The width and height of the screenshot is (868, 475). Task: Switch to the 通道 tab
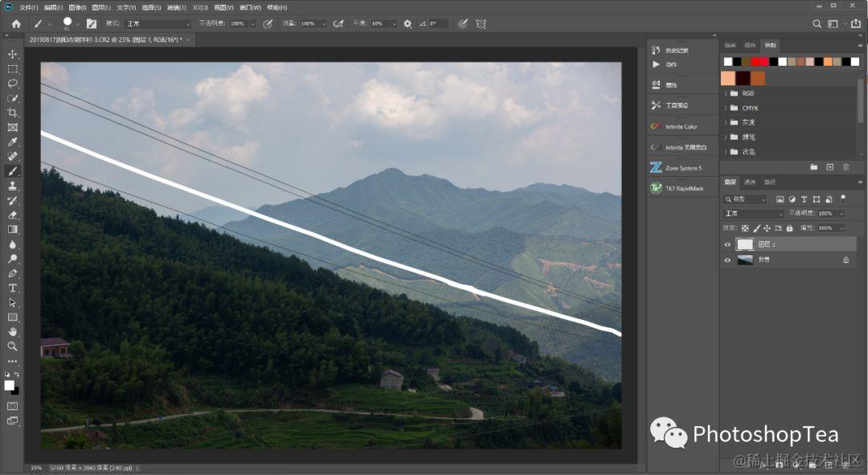750,182
